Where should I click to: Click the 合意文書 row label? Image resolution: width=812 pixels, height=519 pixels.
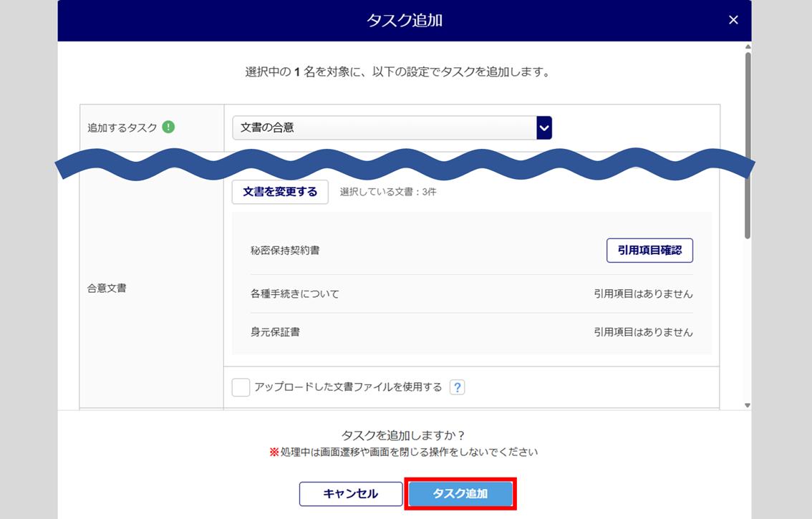coord(107,288)
